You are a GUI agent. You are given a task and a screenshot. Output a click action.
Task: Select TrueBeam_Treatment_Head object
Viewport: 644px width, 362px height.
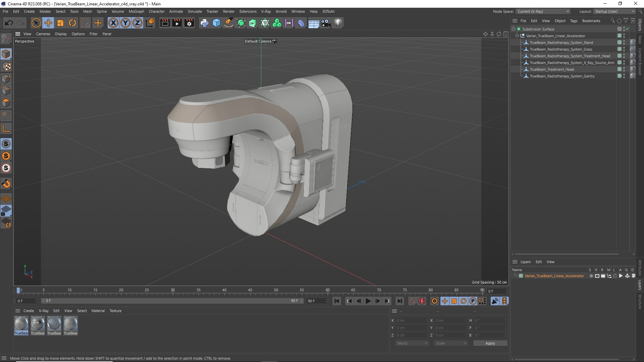click(552, 69)
